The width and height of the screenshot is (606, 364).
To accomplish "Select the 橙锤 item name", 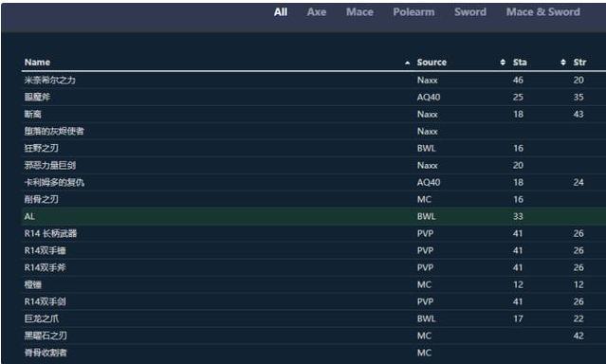I will click(32, 284).
